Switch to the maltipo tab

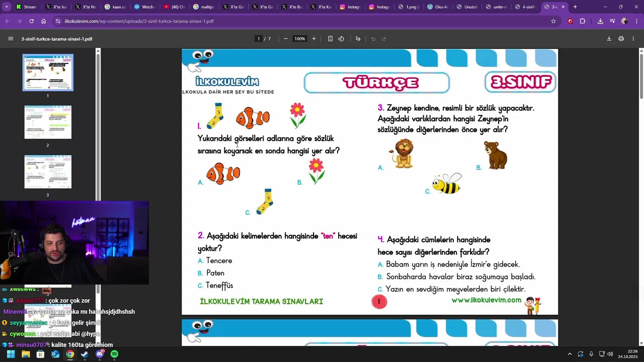tap(203, 7)
